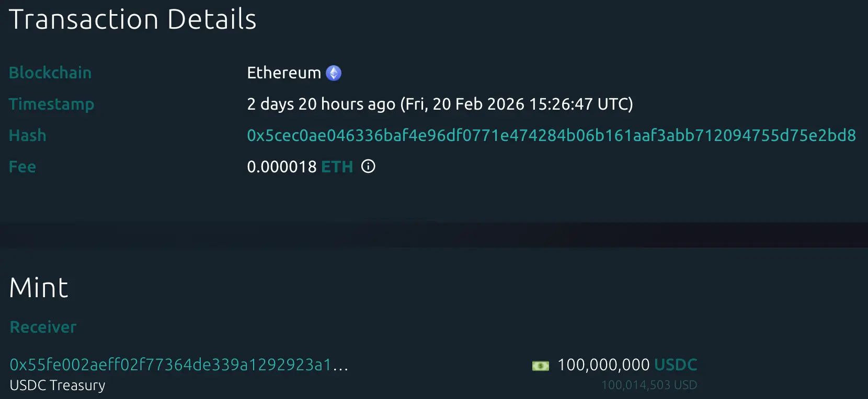The height and width of the screenshot is (399, 868).
Task: Click the USDC token link
Action: [676, 365]
